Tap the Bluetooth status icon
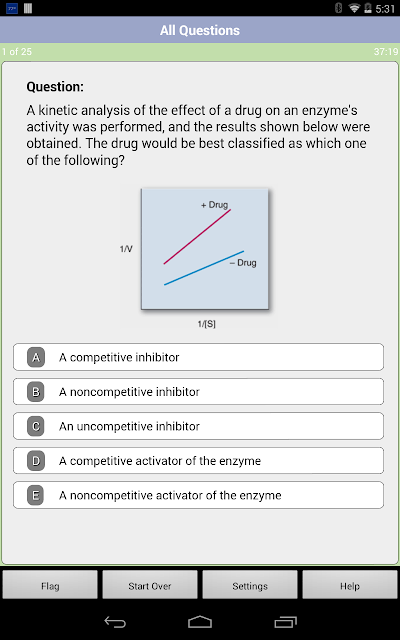 pyautogui.click(x=338, y=8)
